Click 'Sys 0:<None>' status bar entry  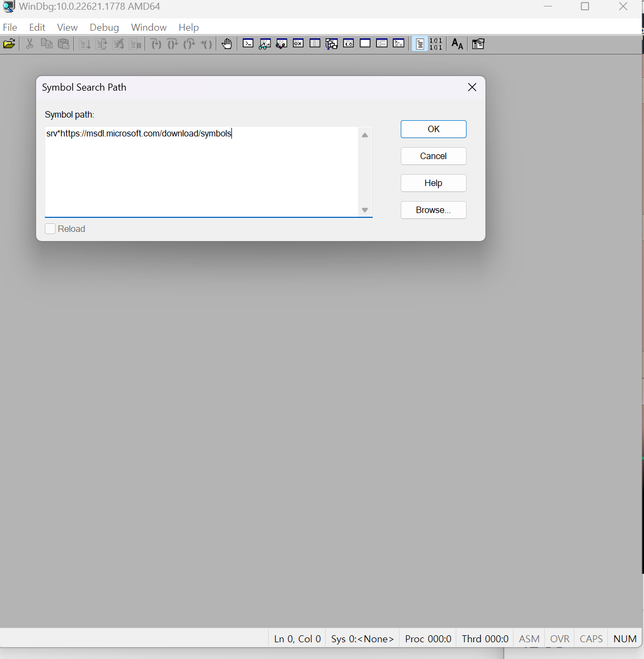coord(362,639)
